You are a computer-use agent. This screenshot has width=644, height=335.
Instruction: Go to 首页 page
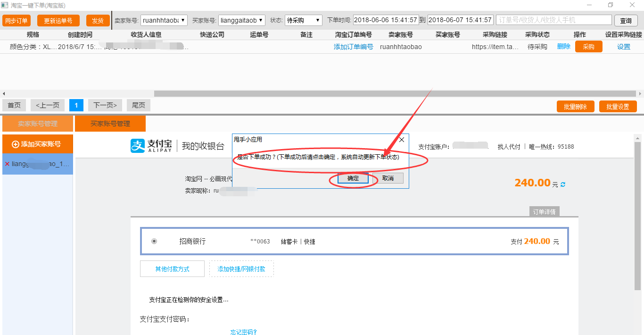coord(14,105)
